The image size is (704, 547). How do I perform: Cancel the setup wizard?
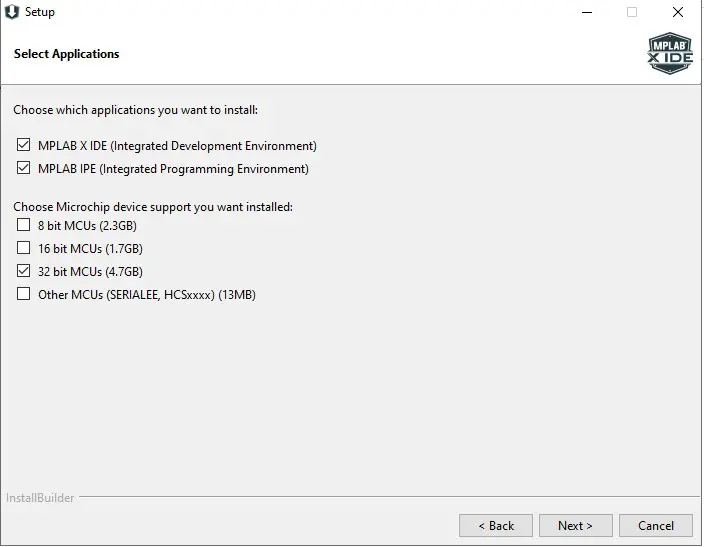[656, 525]
